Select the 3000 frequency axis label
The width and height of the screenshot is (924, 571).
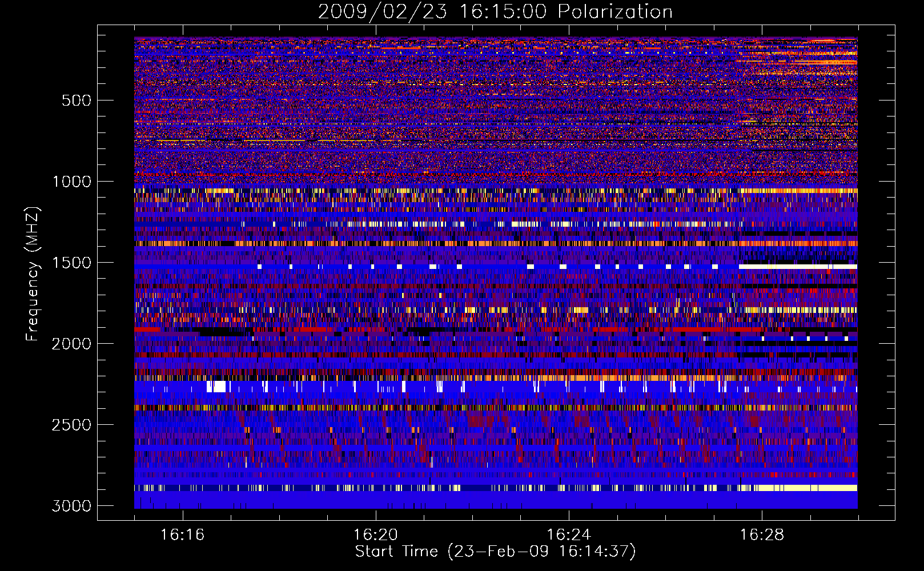[x=72, y=506]
